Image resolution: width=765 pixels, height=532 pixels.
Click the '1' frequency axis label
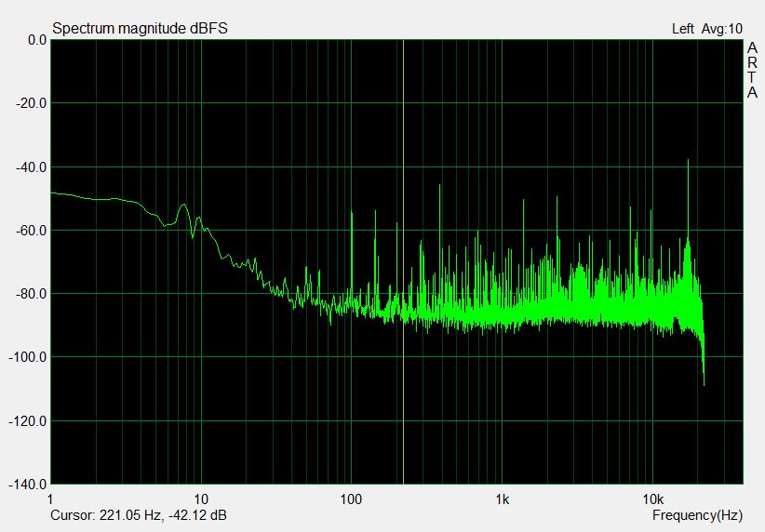pos(50,499)
